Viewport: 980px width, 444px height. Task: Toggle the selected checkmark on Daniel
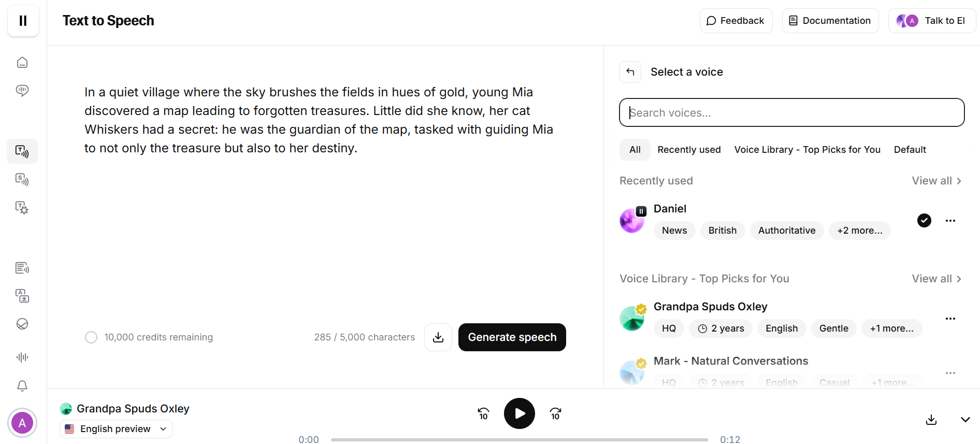tap(924, 221)
